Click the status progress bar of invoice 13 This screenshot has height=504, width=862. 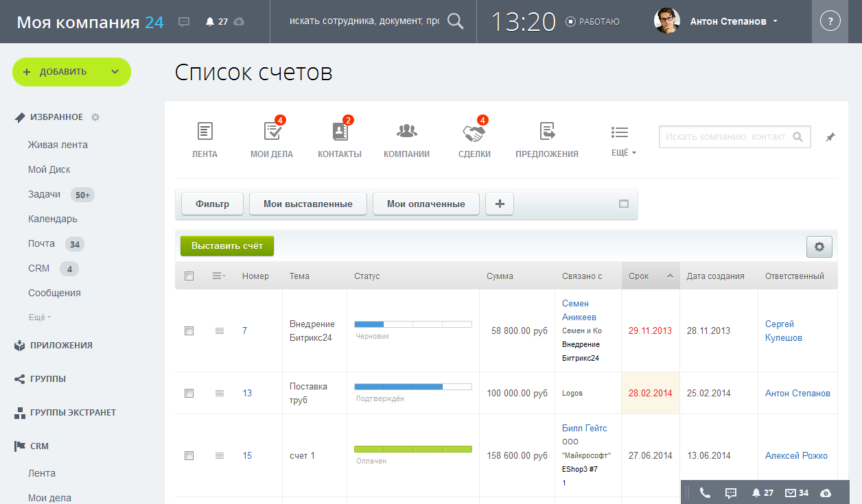[x=412, y=387]
